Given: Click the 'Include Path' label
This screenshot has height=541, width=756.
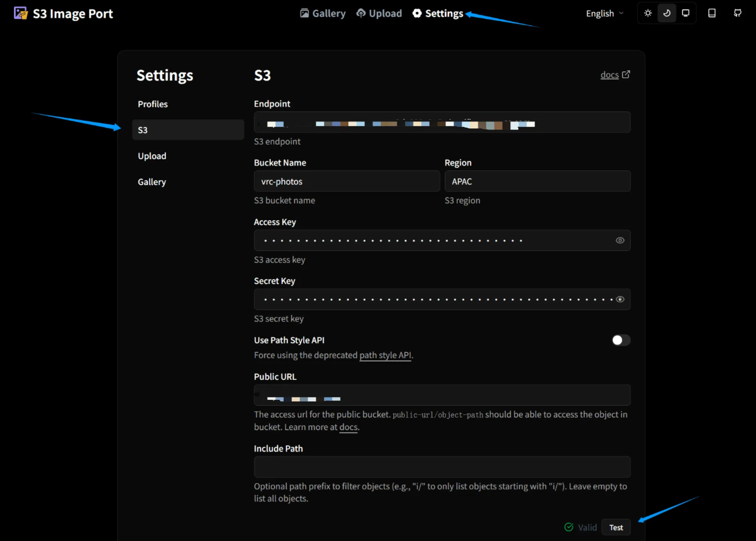Looking at the screenshot, I should coord(278,448).
